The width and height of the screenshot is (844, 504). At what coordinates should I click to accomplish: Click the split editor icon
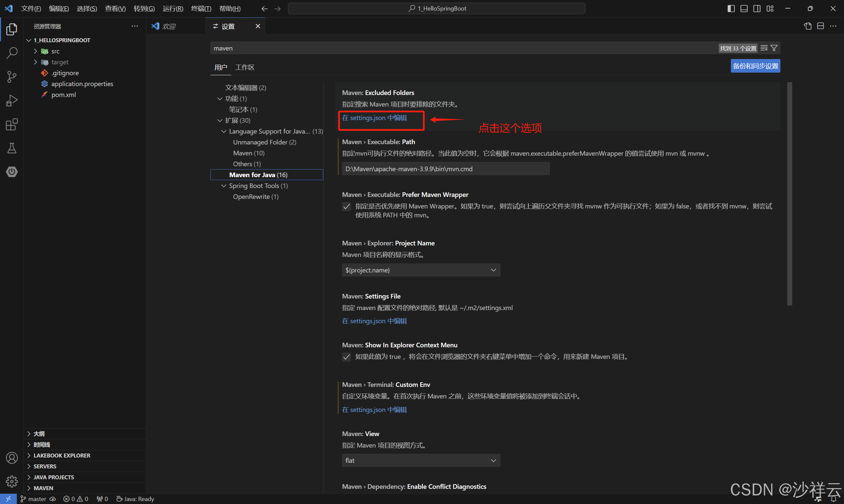pyautogui.click(x=821, y=26)
